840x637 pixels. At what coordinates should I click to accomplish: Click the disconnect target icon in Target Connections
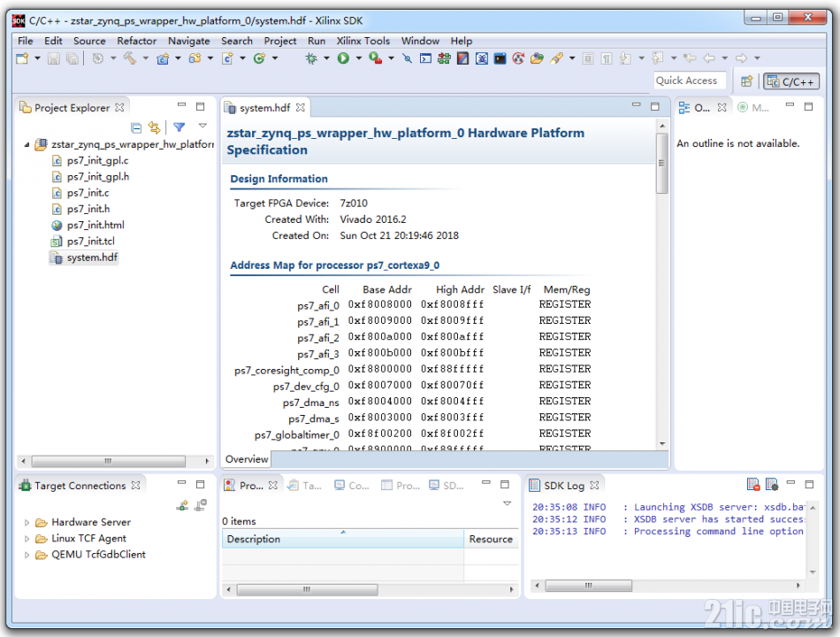[x=201, y=505]
